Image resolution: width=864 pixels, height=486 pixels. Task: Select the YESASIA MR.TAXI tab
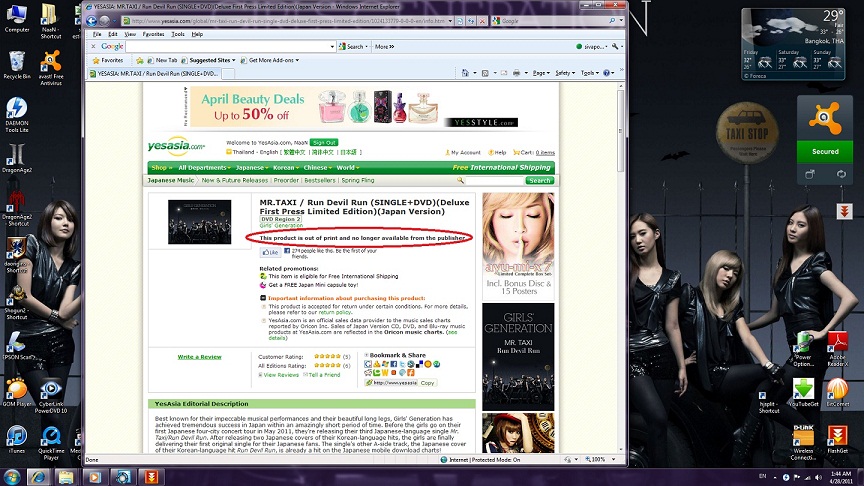pyautogui.click(x=154, y=73)
